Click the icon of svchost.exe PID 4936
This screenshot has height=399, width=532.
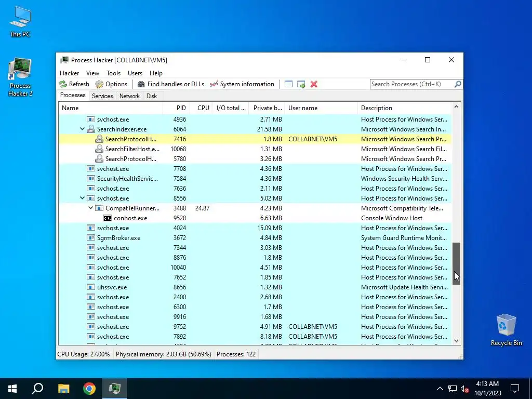point(90,119)
